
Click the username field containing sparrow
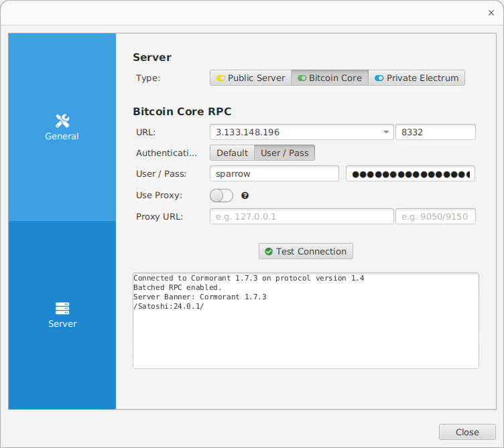(274, 173)
